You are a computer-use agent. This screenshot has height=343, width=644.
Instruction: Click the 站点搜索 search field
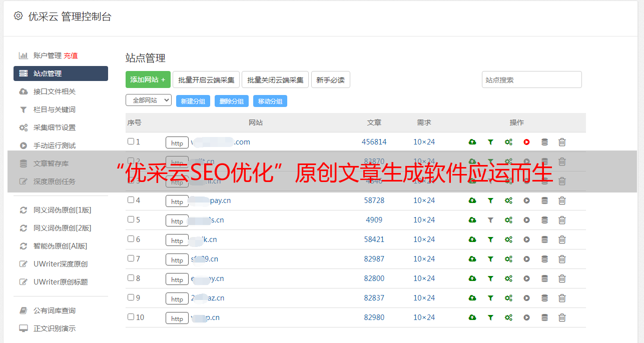click(532, 79)
